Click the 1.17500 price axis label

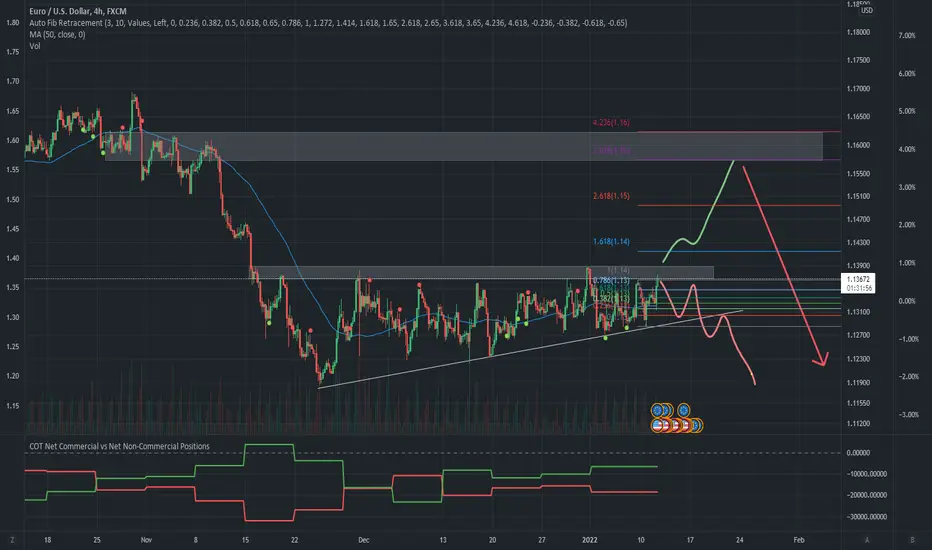tap(858, 60)
